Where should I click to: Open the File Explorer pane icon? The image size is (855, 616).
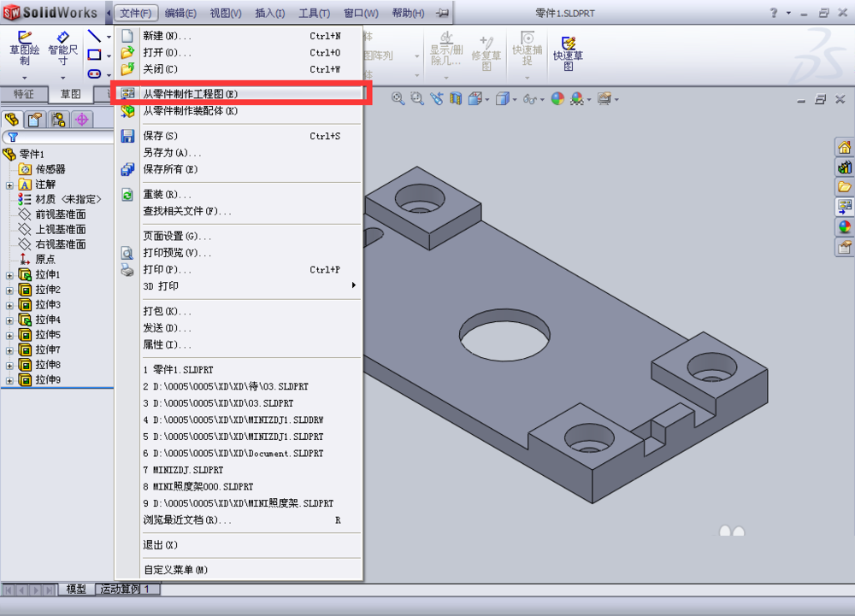click(844, 187)
